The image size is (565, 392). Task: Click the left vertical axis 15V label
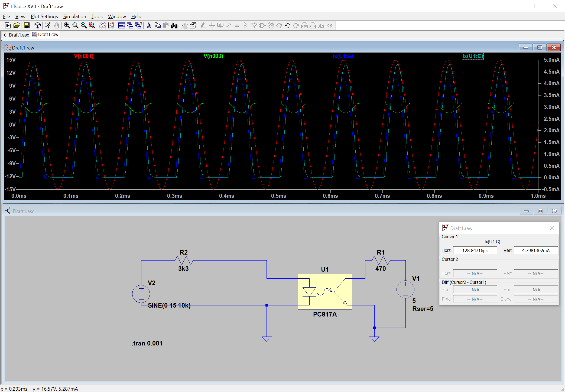pyautogui.click(x=11, y=60)
